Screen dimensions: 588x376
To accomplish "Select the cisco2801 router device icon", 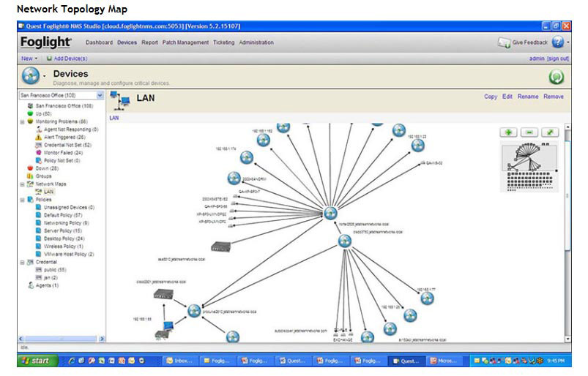I will [x=163, y=294].
